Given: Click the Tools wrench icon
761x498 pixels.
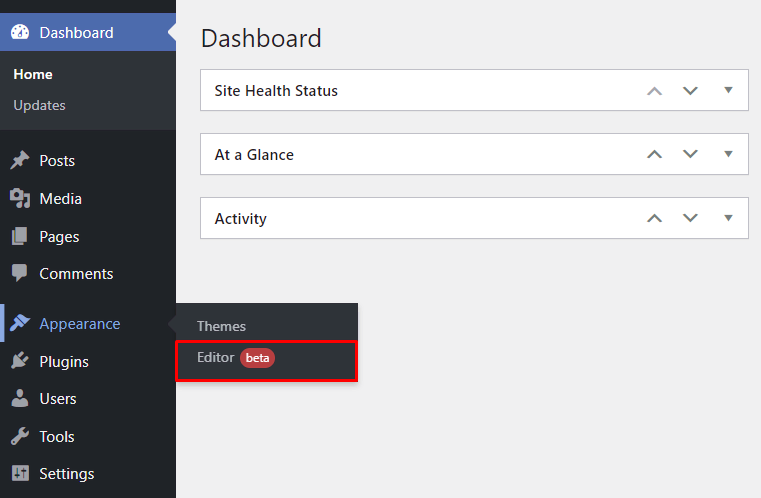Looking at the screenshot, I should (20, 437).
